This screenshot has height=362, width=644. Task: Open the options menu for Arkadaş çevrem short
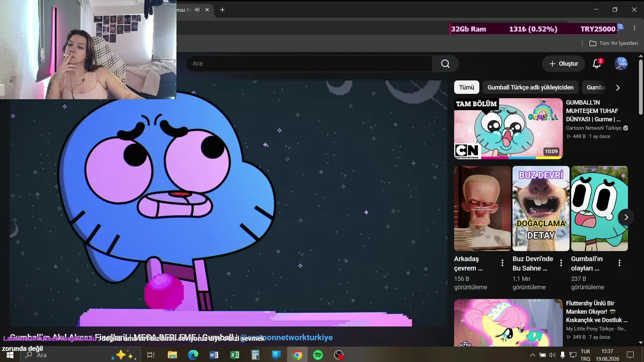(502, 263)
